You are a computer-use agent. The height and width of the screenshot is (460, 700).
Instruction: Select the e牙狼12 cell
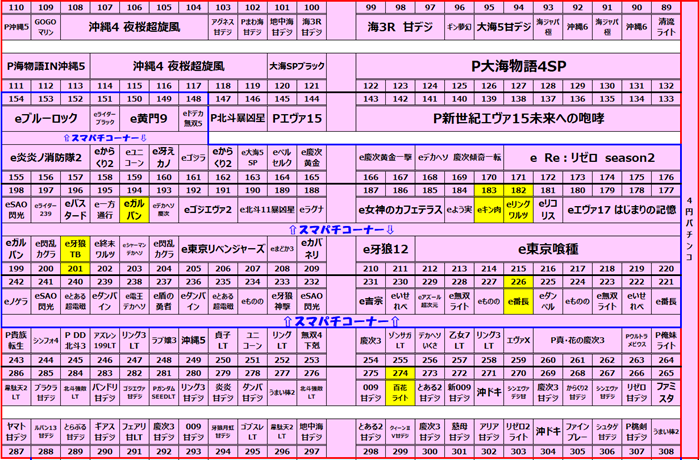coord(386,249)
